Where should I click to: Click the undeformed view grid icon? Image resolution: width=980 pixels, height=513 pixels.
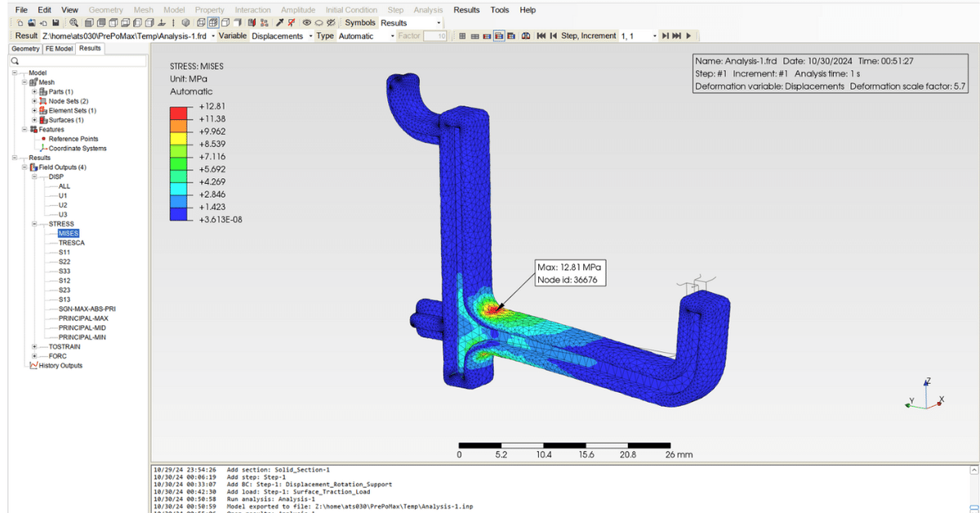click(x=462, y=36)
